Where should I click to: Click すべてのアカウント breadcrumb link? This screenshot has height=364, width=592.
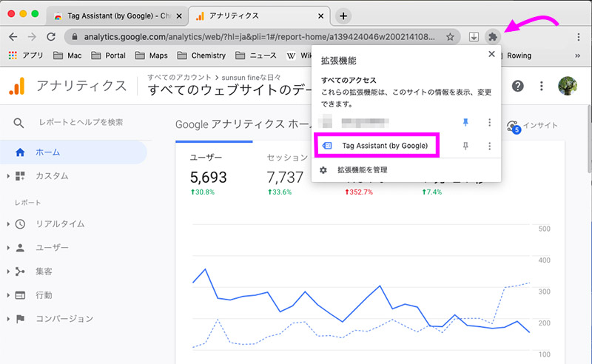tap(179, 78)
